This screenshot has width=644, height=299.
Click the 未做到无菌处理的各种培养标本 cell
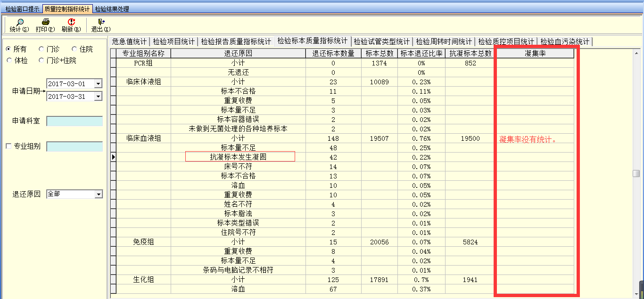[238, 129]
